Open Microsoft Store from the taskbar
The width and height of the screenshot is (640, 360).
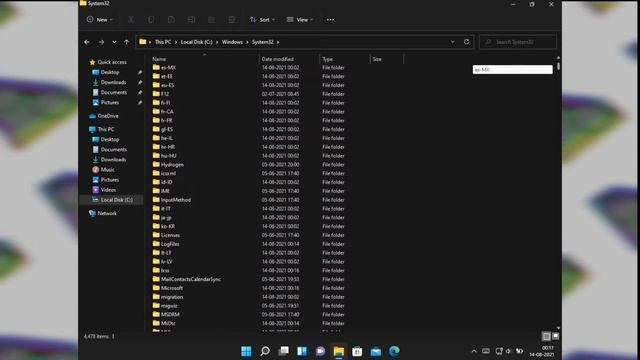(x=357, y=351)
